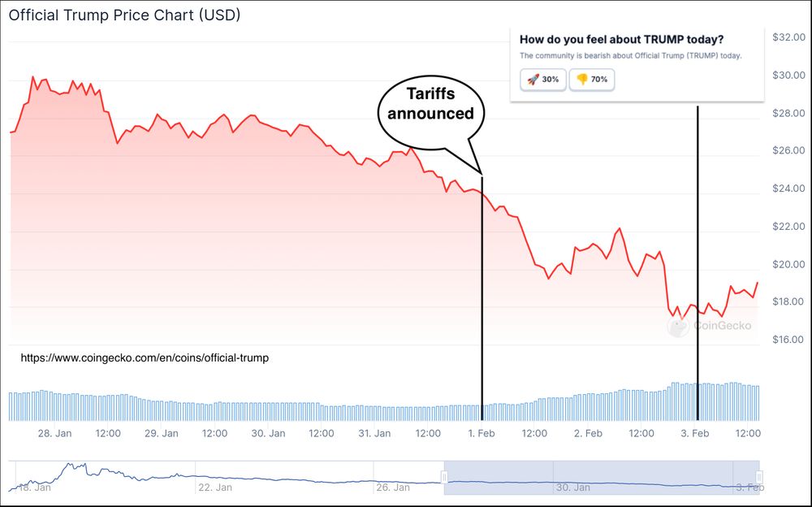Viewport: 812px width, 507px height.
Task: Click the red price line at its peak
Action: click(x=32, y=75)
